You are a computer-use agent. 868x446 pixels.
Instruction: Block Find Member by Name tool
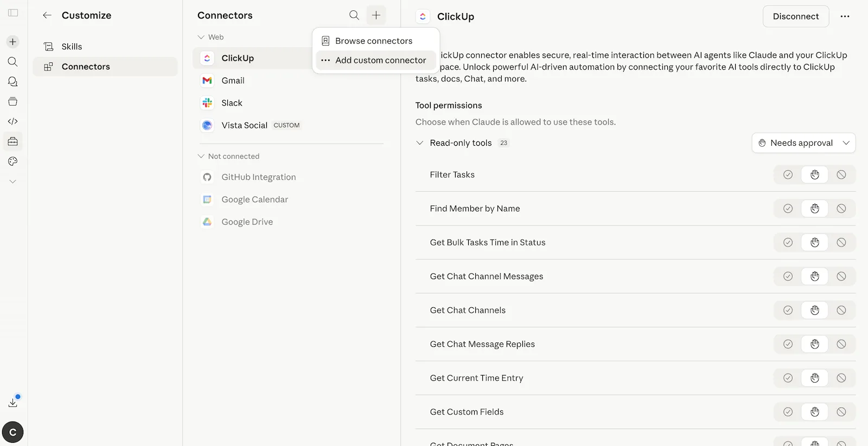(x=841, y=209)
